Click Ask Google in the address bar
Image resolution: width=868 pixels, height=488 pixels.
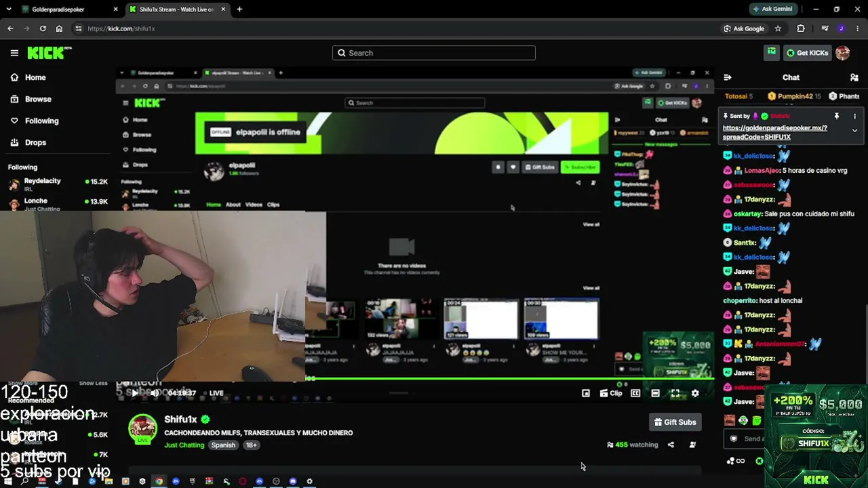(745, 28)
